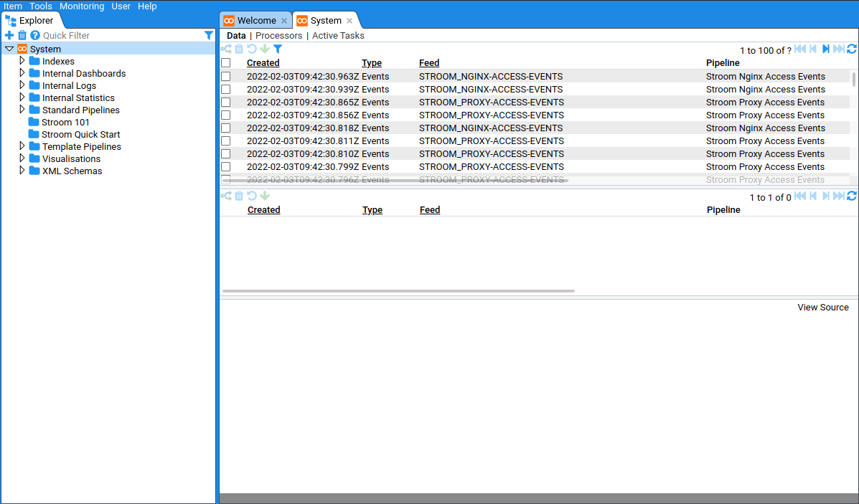The image size is (859, 504).
Task: Select checkbox for the 09:42:30.865Z row
Action: [226, 103]
